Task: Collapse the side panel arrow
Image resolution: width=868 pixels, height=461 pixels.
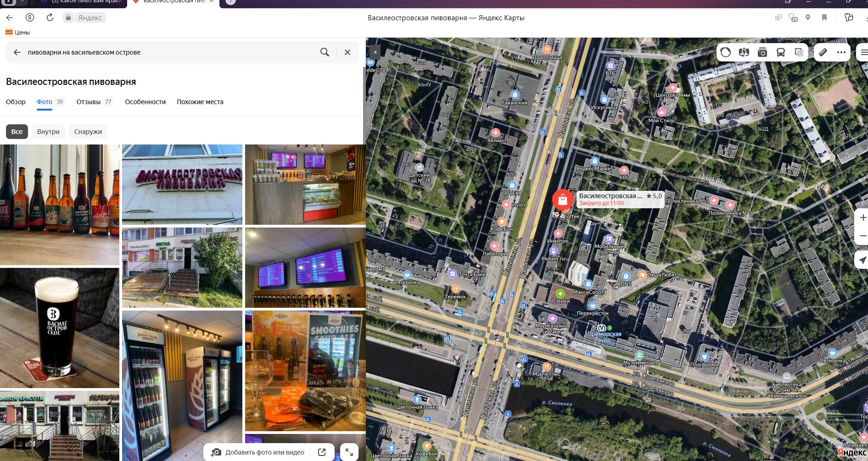Action: (x=375, y=52)
